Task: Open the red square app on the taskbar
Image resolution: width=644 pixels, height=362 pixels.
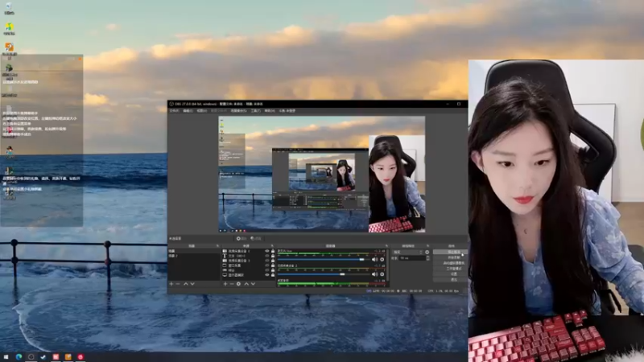Action: click(x=56, y=356)
